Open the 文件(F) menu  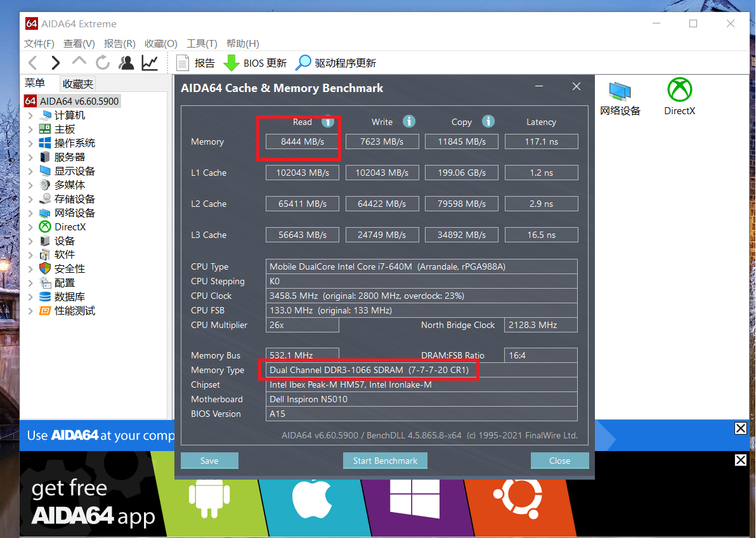pyautogui.click(x=39, y=44)
